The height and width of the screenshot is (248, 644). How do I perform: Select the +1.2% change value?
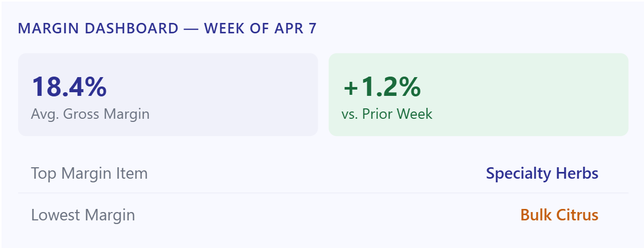[x=382, y=86]
